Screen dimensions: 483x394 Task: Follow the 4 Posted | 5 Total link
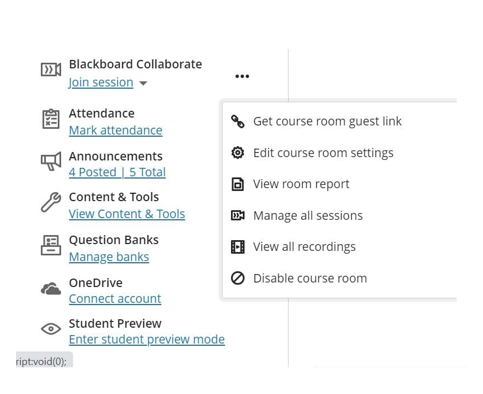coord(117,172)
